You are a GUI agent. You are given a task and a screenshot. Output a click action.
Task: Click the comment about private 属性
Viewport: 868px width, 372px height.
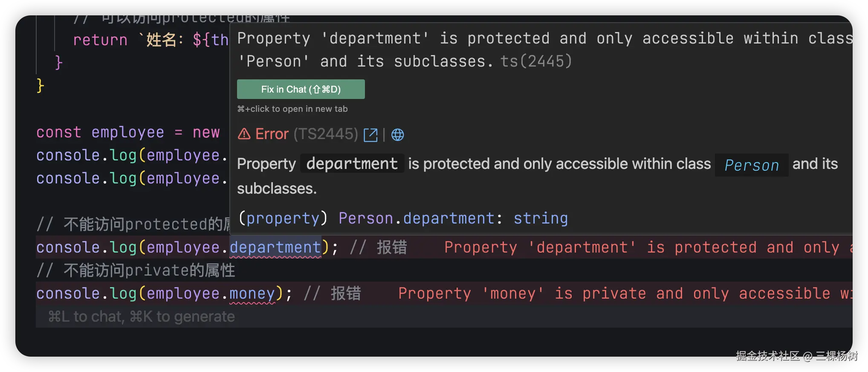pyautogui.click(x=136, y=270)
